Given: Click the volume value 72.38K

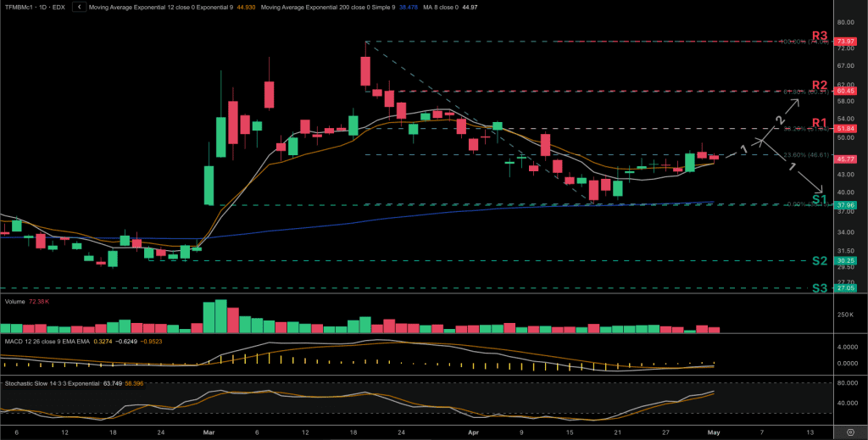Looking at the screenshot, I should click(37, 302).
